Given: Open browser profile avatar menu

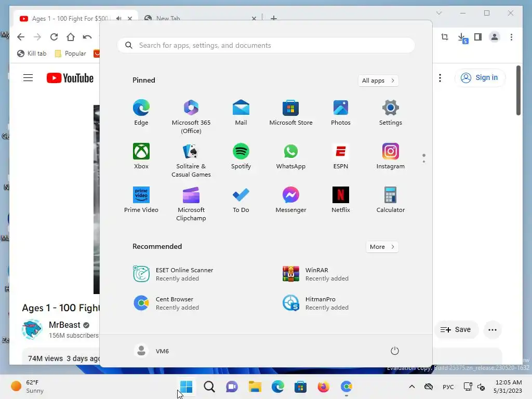Looking at the screenshot, I should tap(495, 37).
